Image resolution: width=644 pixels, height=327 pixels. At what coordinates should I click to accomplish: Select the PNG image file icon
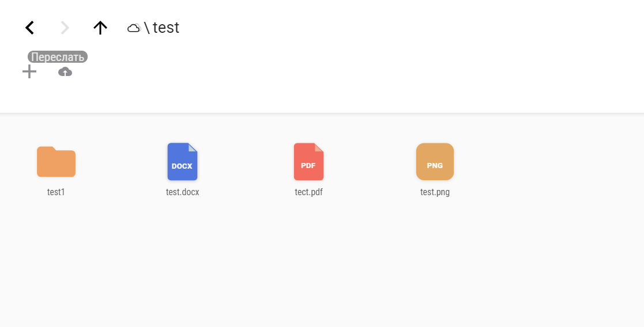coord(435,162)
